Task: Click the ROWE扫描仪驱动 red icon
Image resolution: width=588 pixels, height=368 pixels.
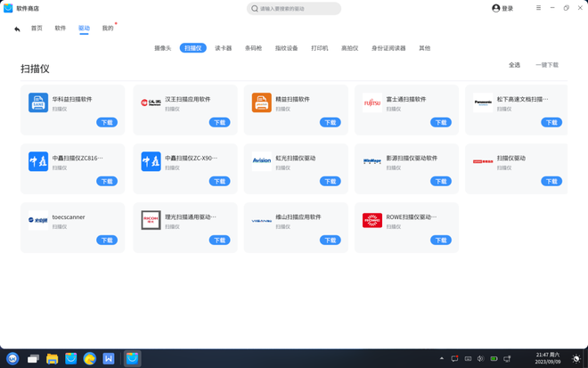Action: click(x=372, y=220)
